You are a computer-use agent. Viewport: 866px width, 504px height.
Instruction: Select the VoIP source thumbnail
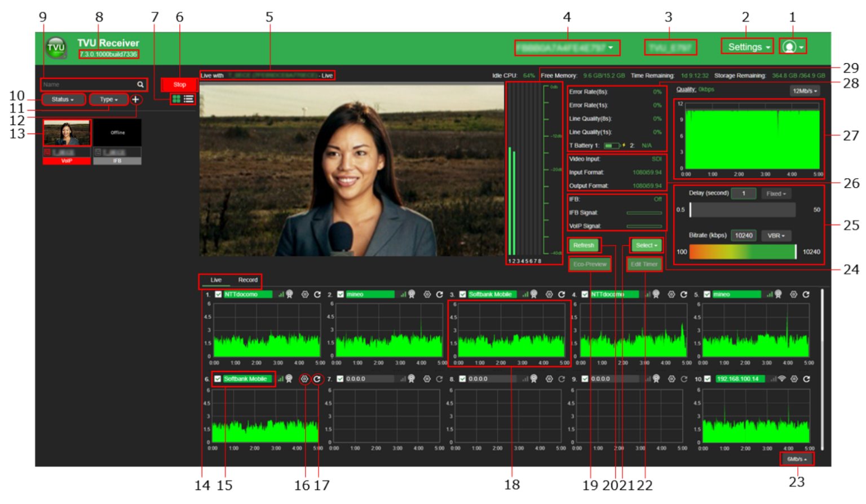click(67, 133)
